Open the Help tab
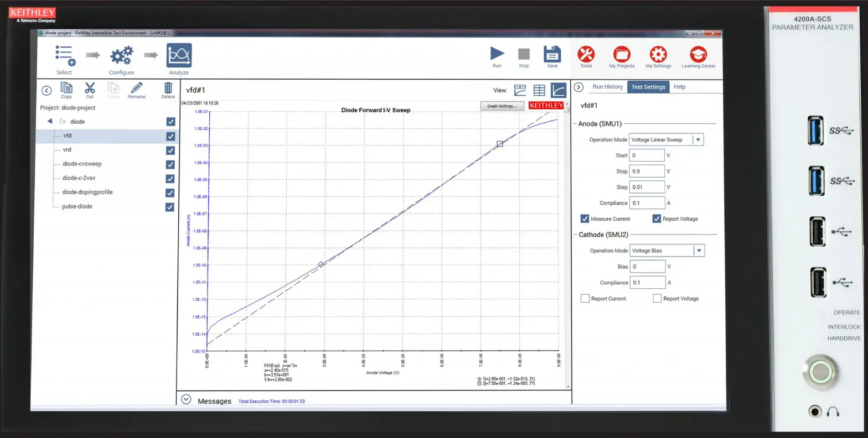This screenshot has width=868, height=438. 679,87
